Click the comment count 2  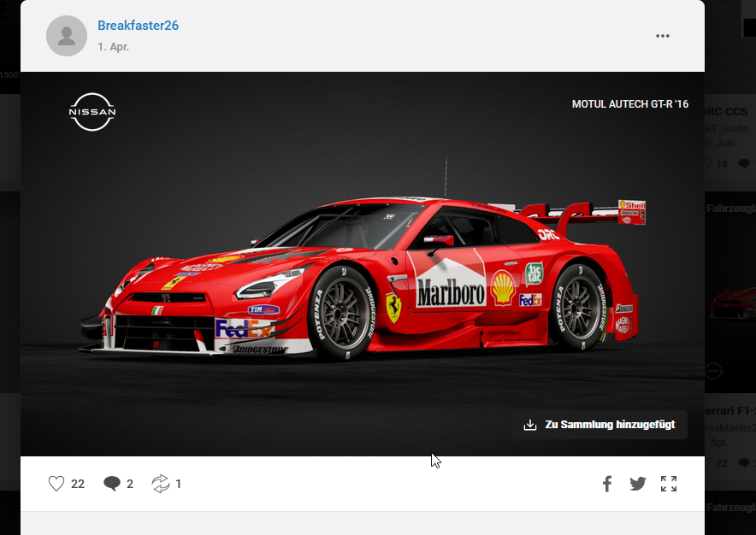pos(130,484)
